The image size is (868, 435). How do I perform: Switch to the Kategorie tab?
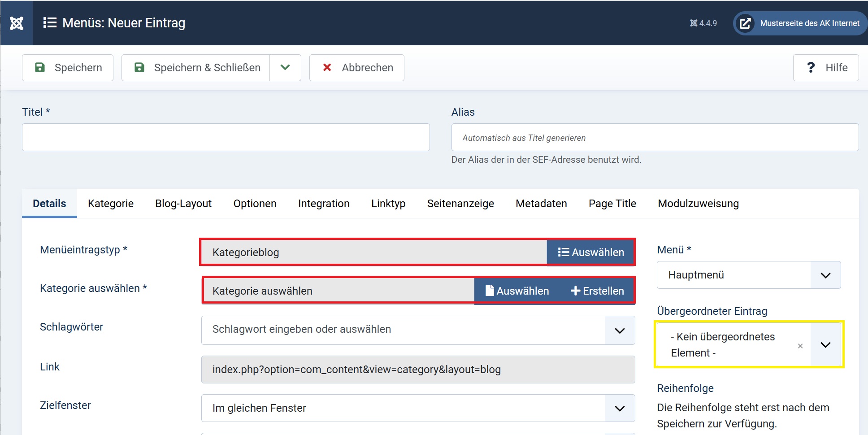[x=111, y=204]
